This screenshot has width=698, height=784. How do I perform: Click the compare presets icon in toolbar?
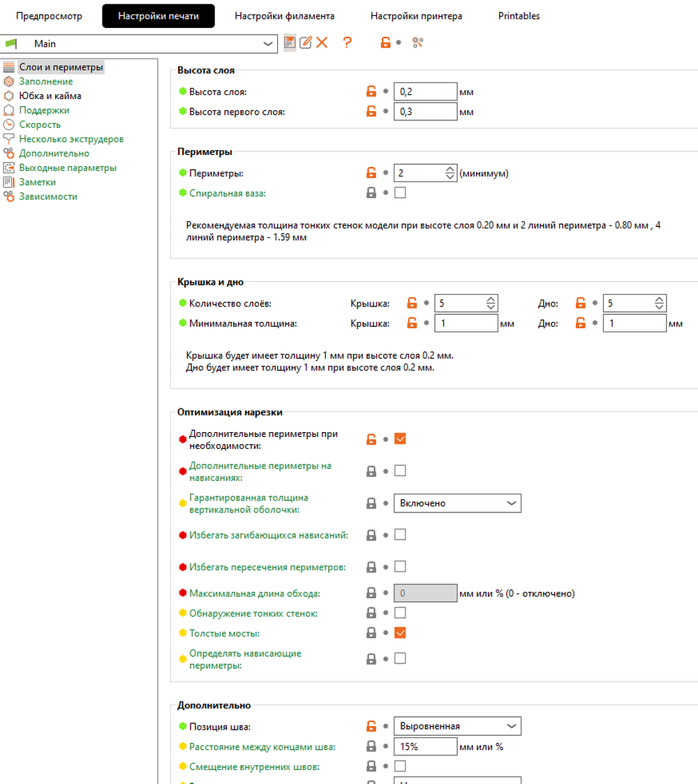418,43
